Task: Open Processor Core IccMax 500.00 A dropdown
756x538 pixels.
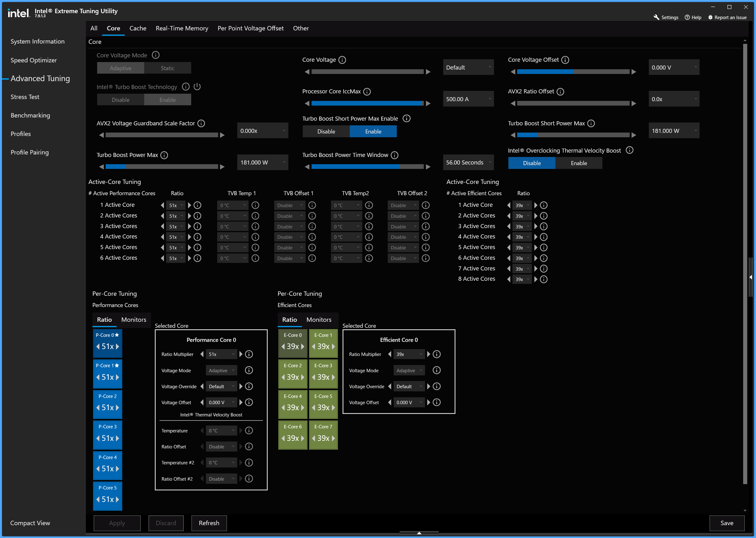Action: [469, 99]
